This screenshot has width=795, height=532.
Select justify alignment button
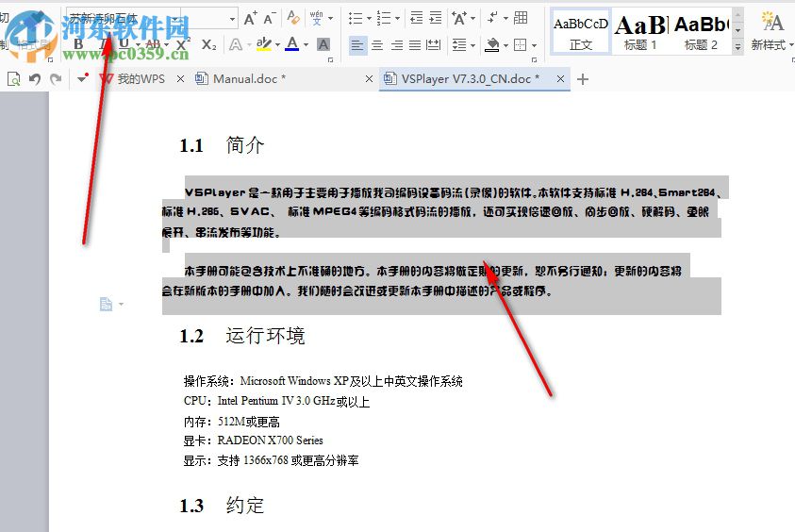pyautogui.click(x=415, y=45)
